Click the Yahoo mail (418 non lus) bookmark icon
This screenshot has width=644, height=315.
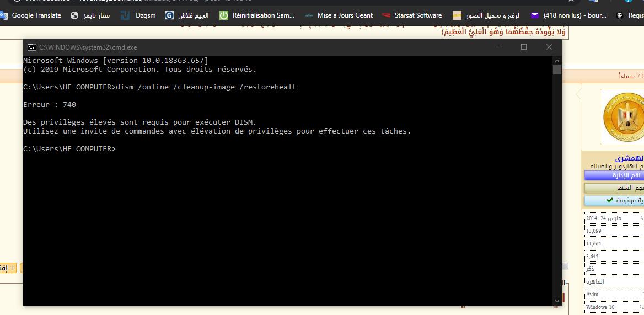pos(534,15)
